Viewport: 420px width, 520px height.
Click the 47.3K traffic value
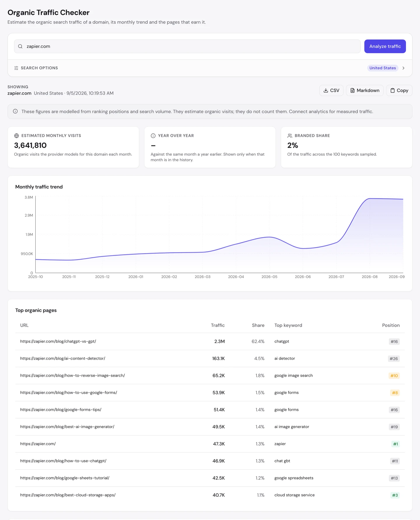[219, 444]
